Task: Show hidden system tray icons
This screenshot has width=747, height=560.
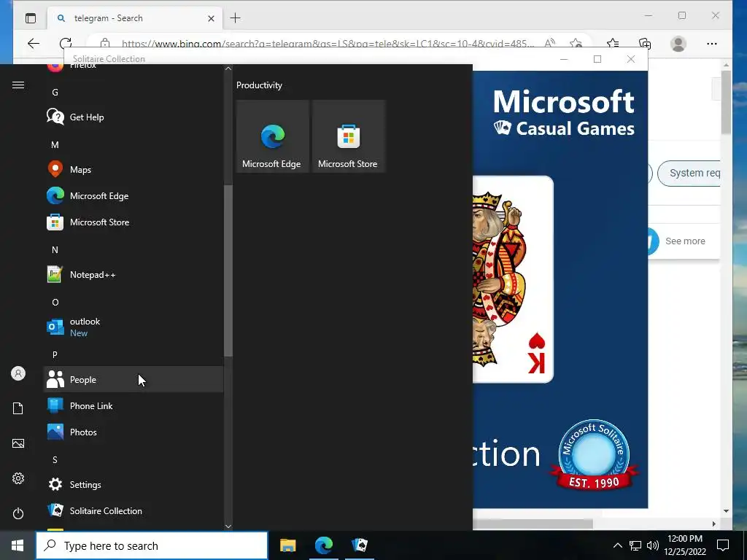Action: click(x=617, y=545)
